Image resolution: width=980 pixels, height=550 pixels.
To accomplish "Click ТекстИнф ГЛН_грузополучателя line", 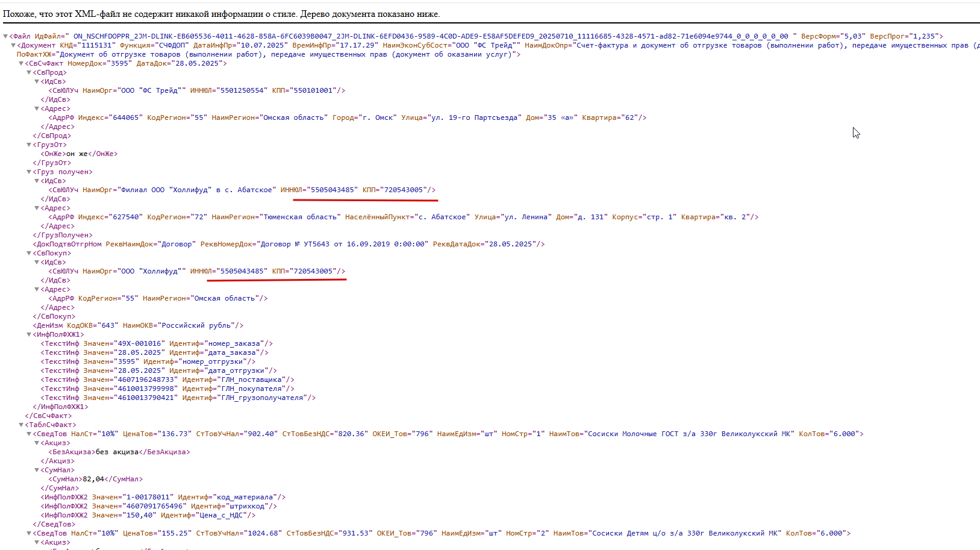I will (x=178, y=398).
